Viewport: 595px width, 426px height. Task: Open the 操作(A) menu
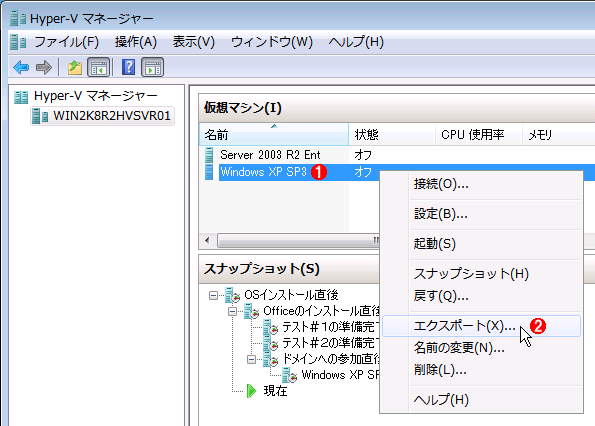(136, 42)
